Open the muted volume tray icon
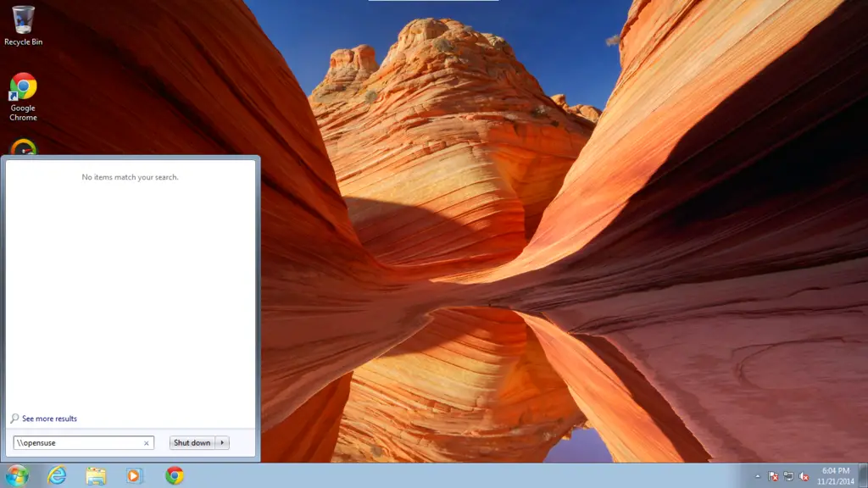Screen dimensions: 868x488 (804, 476)
